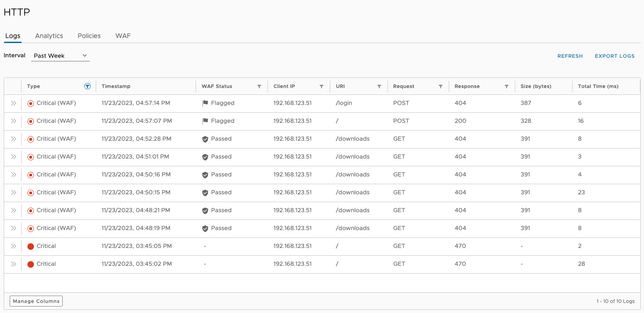Click the Passed shield icon at 04:52:28 PM
The height and width of the screenshot is (313, 644).
205,139
